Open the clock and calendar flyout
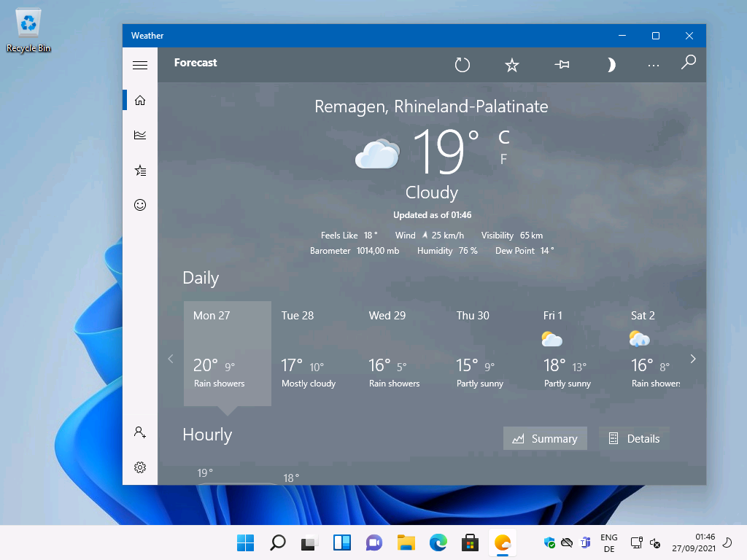Image resolution: width=747 pixels, height=560 pixels. [694, 542]
